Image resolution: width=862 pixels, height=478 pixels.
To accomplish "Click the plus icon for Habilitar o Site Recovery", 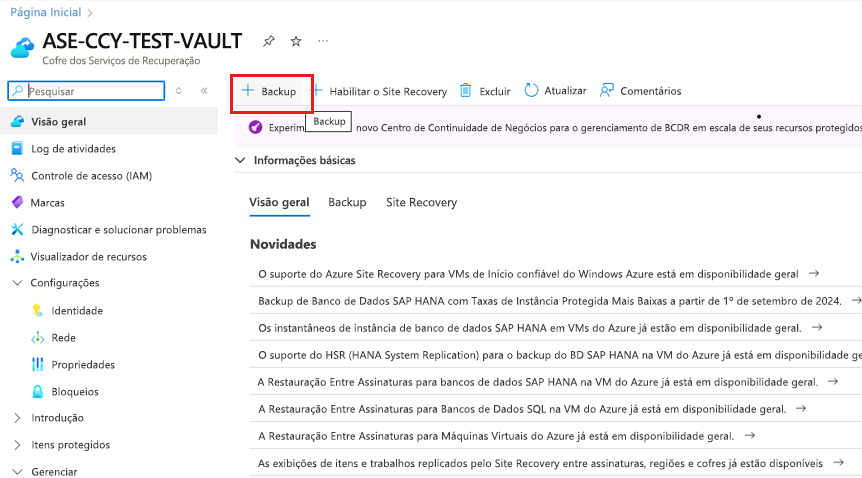I will pyautogui.click(x=317, y=91).
